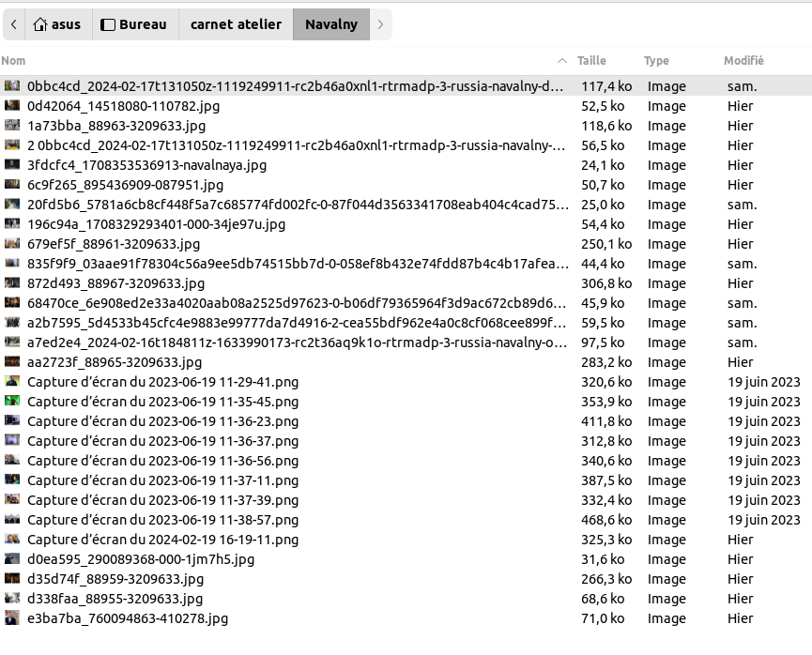Click the 59,5 ko size value
This screenshot has height=655, width=812.
click(603, 323)
